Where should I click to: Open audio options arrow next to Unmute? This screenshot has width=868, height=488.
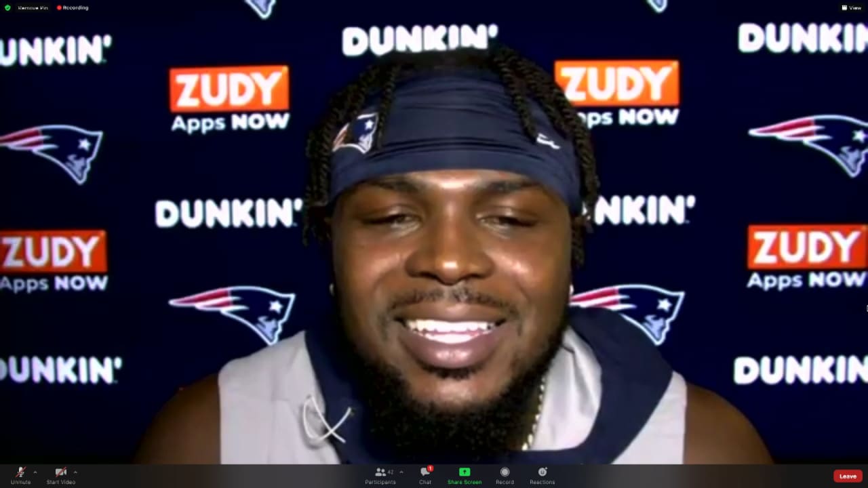[35, 472]
